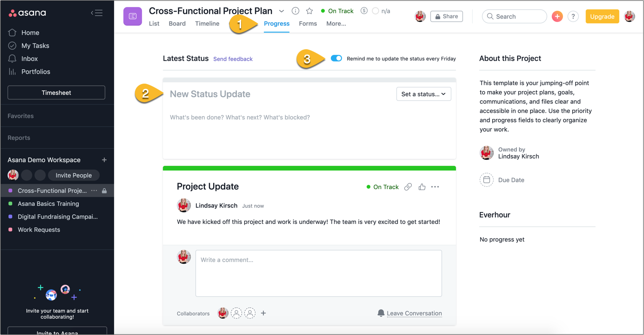Viewport: 644px width, 335px height.
Task: Open the On Track status in header
Action: tap(337, 11)
